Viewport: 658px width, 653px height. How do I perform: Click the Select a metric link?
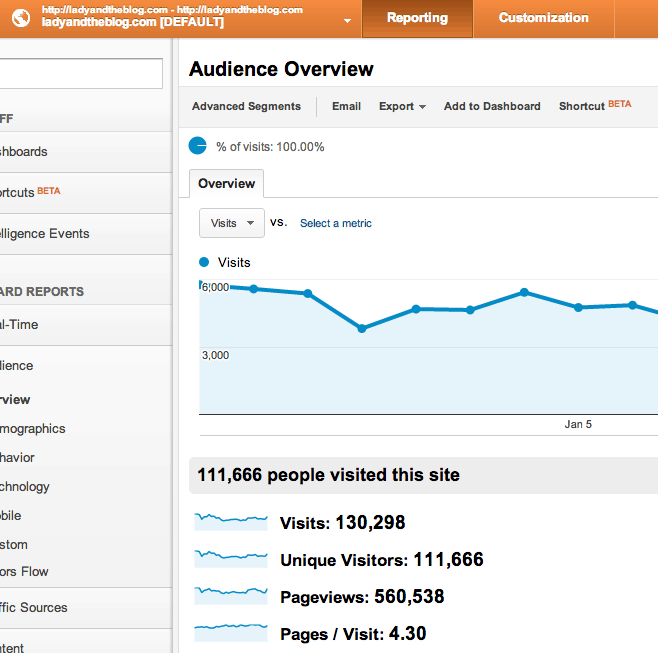[336, 223]
